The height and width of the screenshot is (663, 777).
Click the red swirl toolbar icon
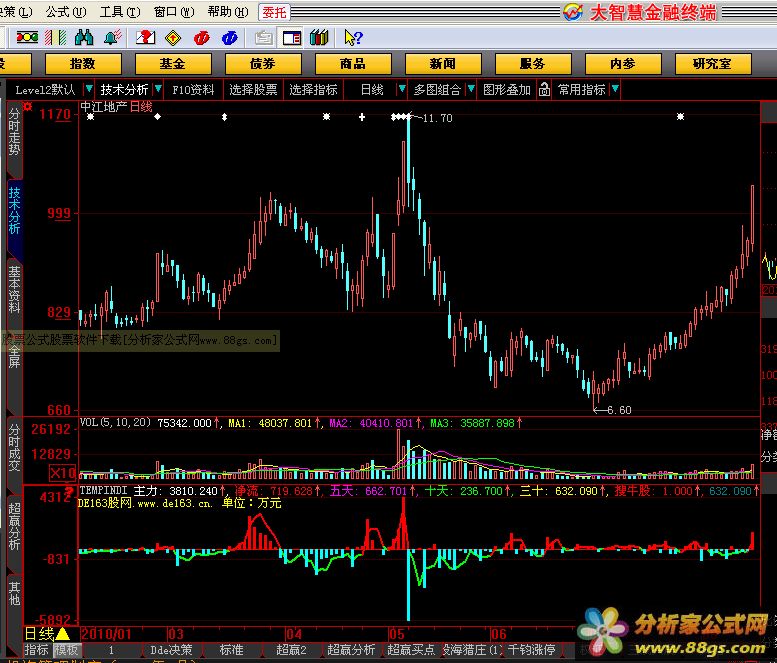coord(201,38)
